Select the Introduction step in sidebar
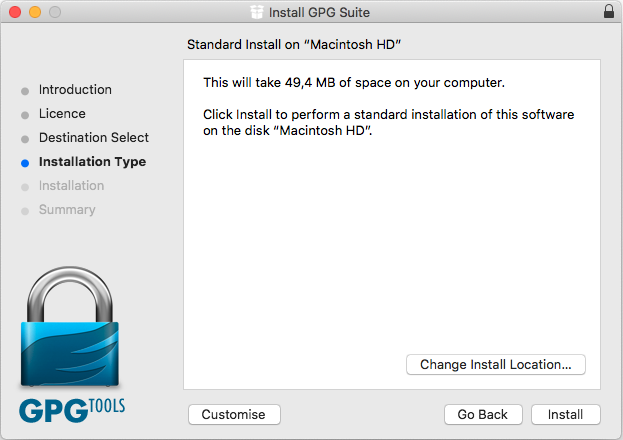This screenshot has width=623, height=440. (x=75, y=90)
